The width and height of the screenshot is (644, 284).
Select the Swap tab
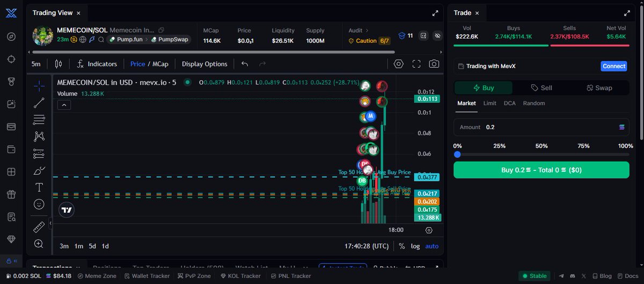(599, 88)
